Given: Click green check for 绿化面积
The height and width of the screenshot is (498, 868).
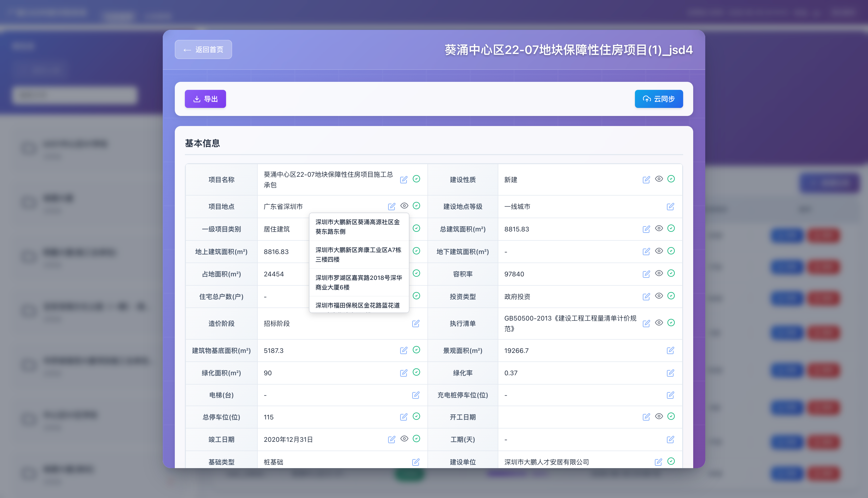Looking at the screenshot, I should (x=416, y=372).
